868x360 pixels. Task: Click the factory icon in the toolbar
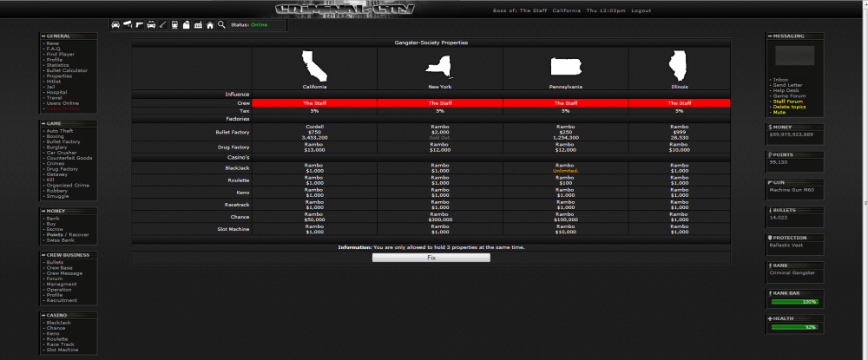point(198,24)
